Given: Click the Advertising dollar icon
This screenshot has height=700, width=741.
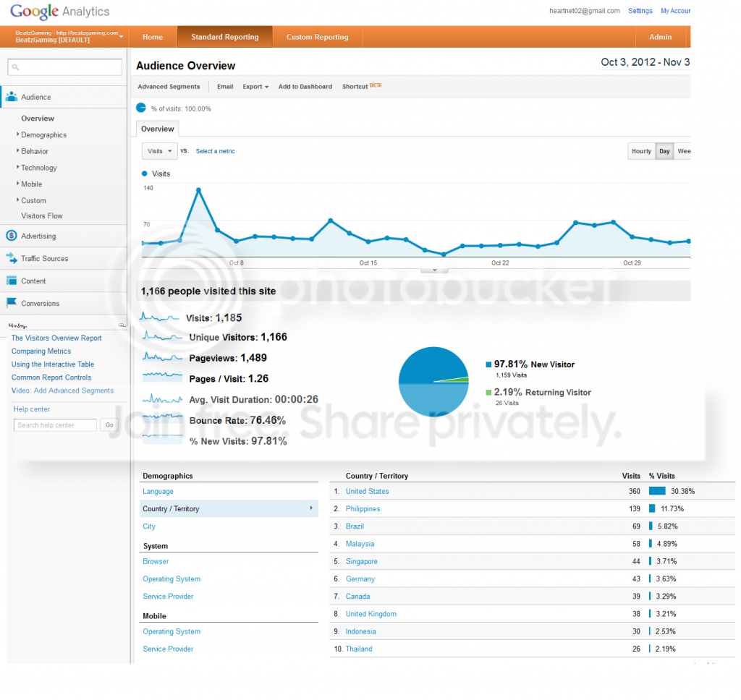Looking at the screenshot, I should [12, 236].
